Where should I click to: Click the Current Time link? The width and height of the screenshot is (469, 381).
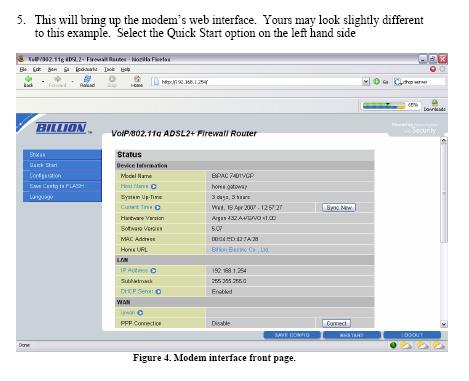(136, 207)
